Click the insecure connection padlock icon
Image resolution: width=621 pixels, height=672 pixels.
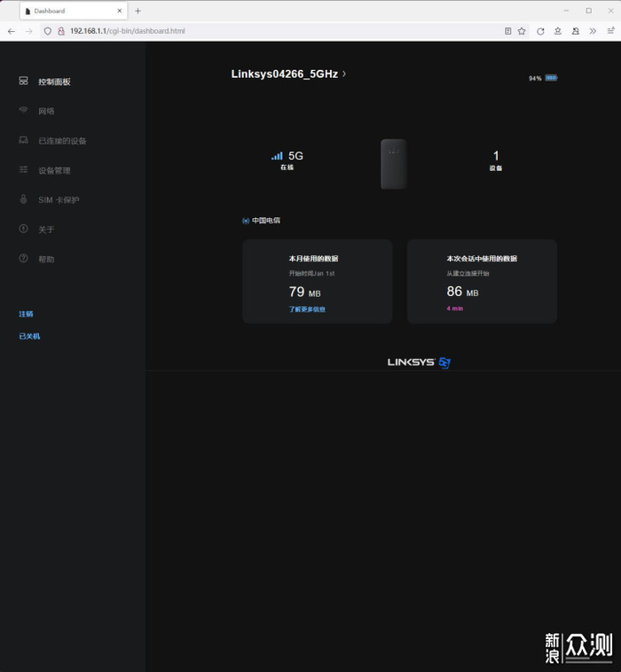[61, 31]
